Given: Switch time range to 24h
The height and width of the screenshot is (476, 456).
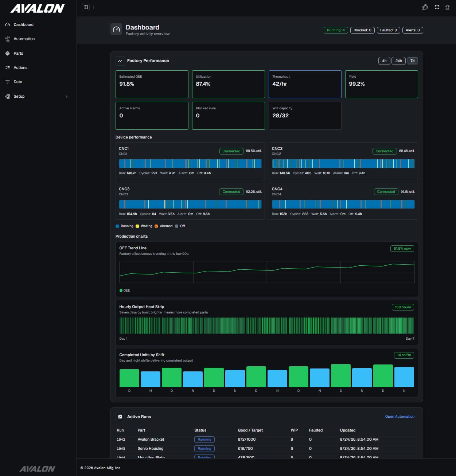Looking at the screenshot, I should coord(399,61).
